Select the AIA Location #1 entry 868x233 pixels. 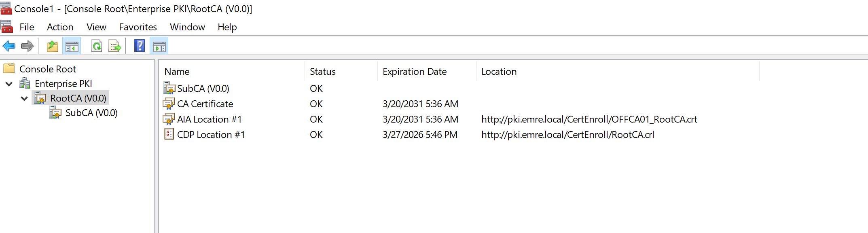tap(209, 119)
